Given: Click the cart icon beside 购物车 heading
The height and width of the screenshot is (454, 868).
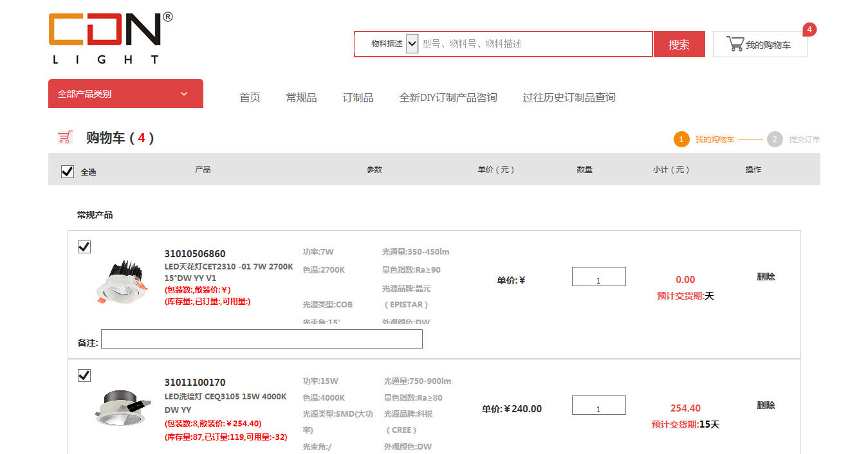Looking at the screenshot, I should tap(65, 138).
